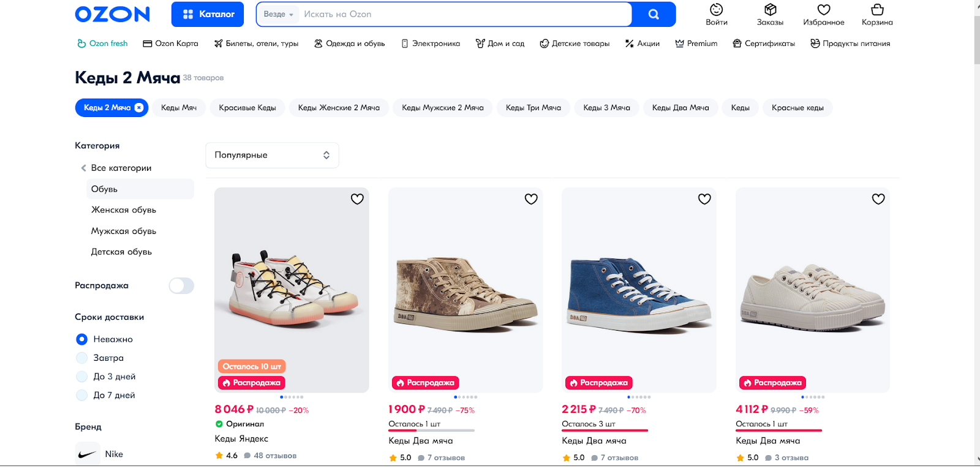
Task: Select Мужская обувь category
Action: click(124, 231)
